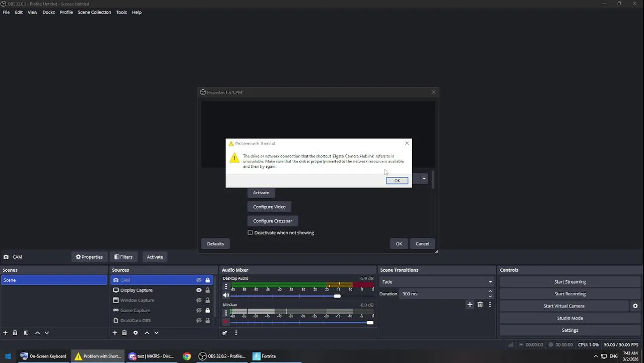Show Window Capture visibility eye
Viewport: 644px width, 363px height.
(199, 300)
